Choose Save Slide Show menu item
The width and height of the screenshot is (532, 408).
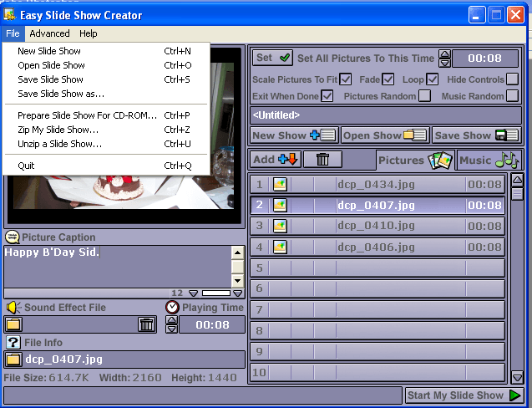(106, 79)
